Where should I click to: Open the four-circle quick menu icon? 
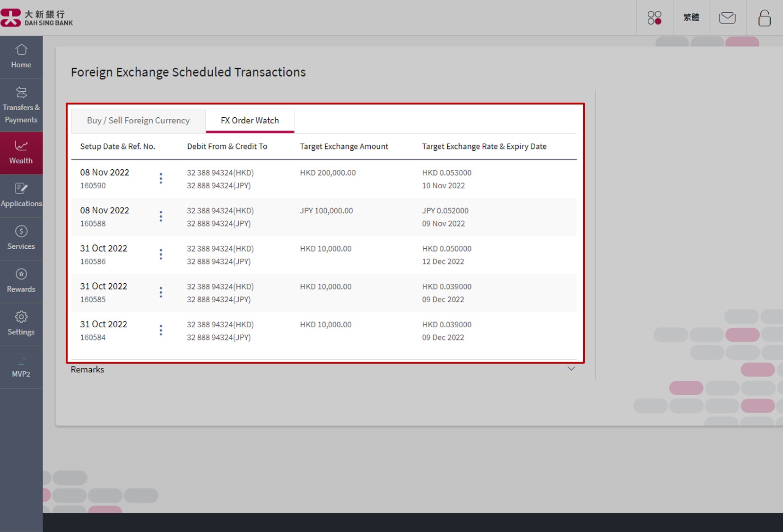point(654,18)
